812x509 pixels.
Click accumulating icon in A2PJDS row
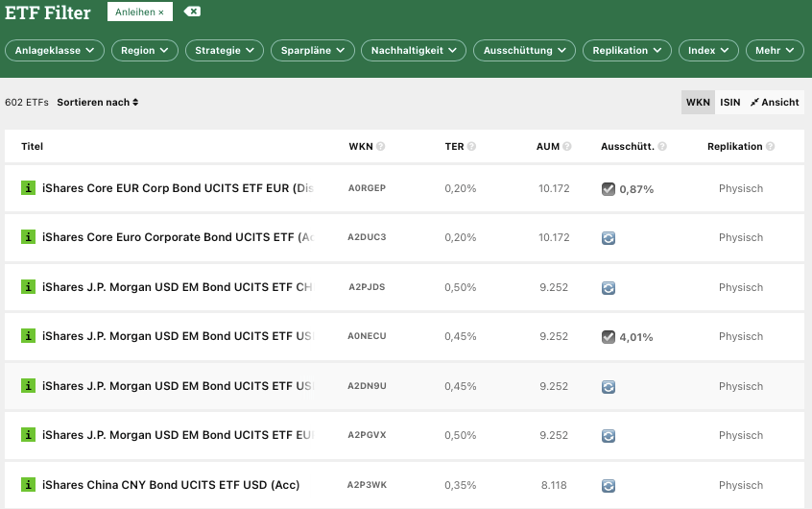pos(609,288)
